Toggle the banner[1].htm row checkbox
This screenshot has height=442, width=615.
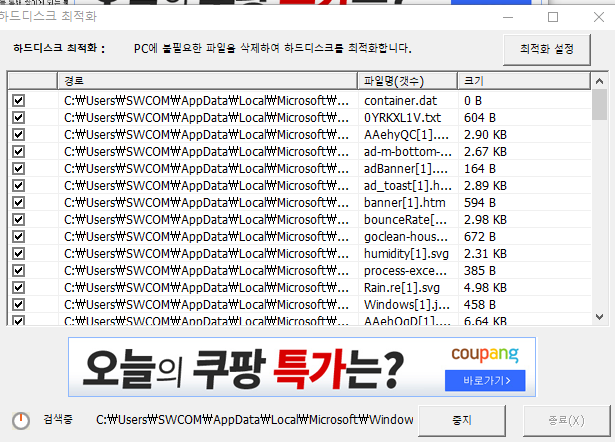tap(18, 203)
